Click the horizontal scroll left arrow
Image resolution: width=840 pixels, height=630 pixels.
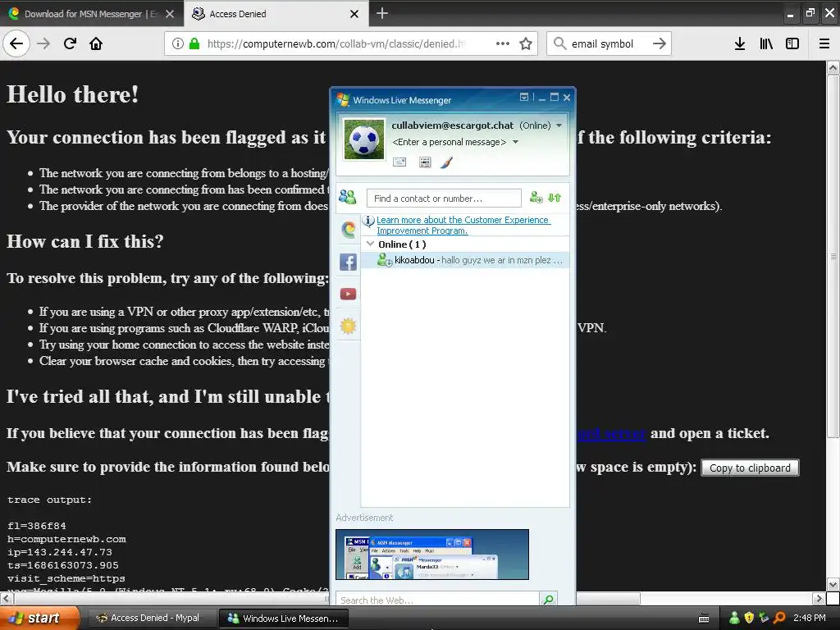(x=7, y=598)
